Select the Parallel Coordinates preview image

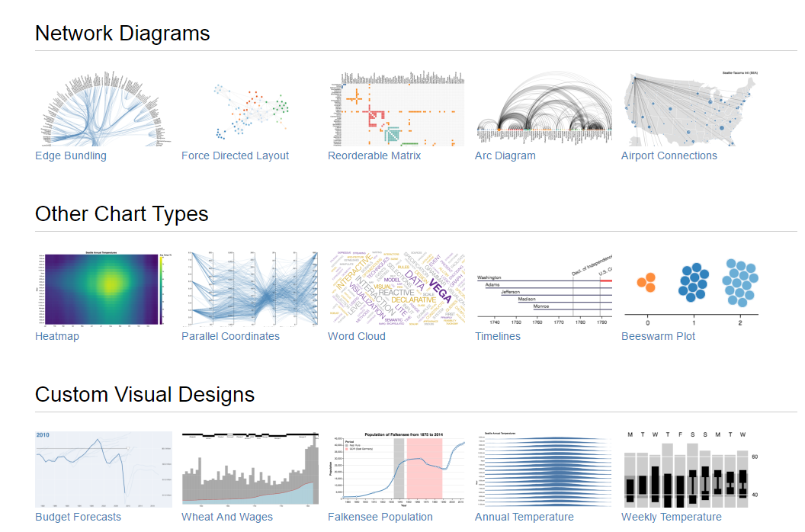point(249,289)
